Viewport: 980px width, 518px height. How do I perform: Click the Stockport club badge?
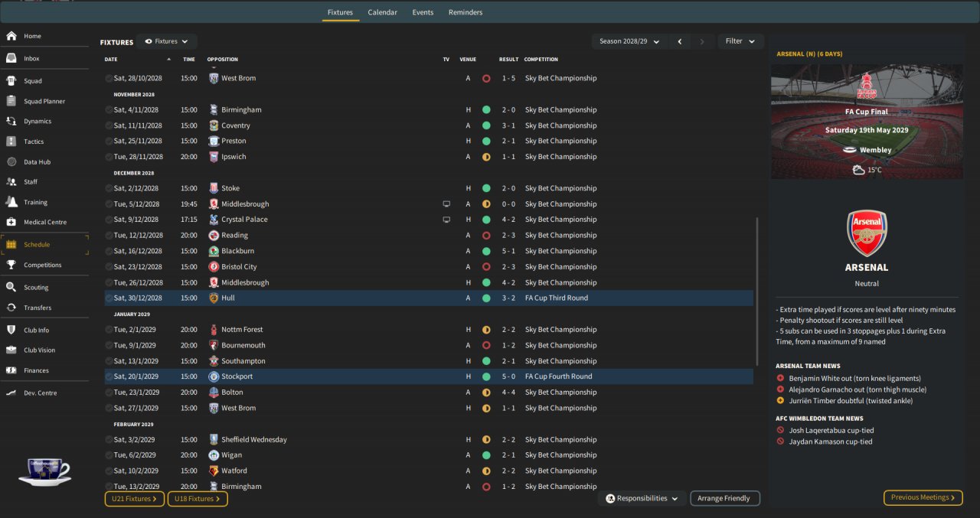pos(214,376)
